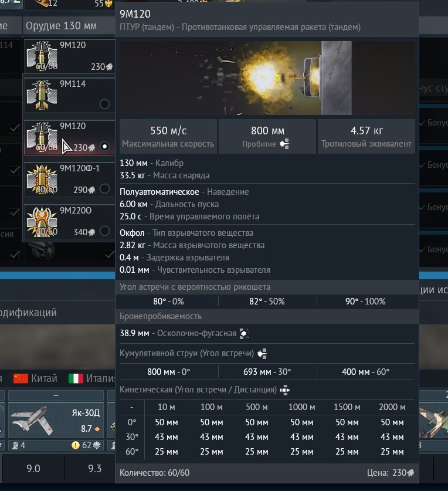The image size is (448, 491).
Task: Click the shaped-charge icon beside Пробитие
Action: (x=284, y=144)
